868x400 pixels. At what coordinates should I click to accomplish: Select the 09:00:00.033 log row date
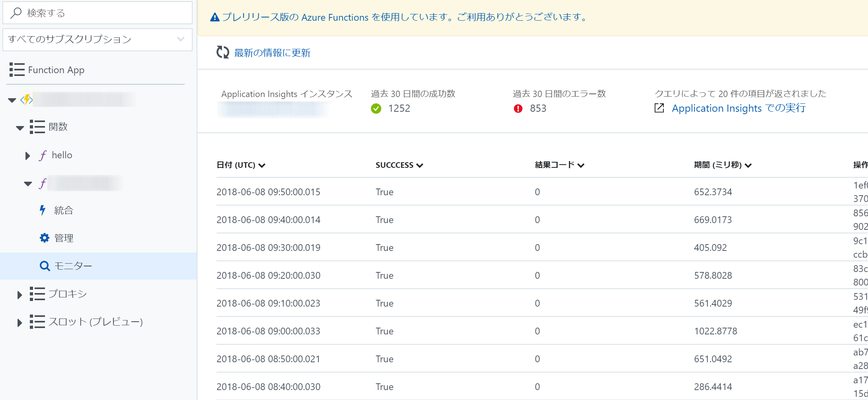coord(268,331)
